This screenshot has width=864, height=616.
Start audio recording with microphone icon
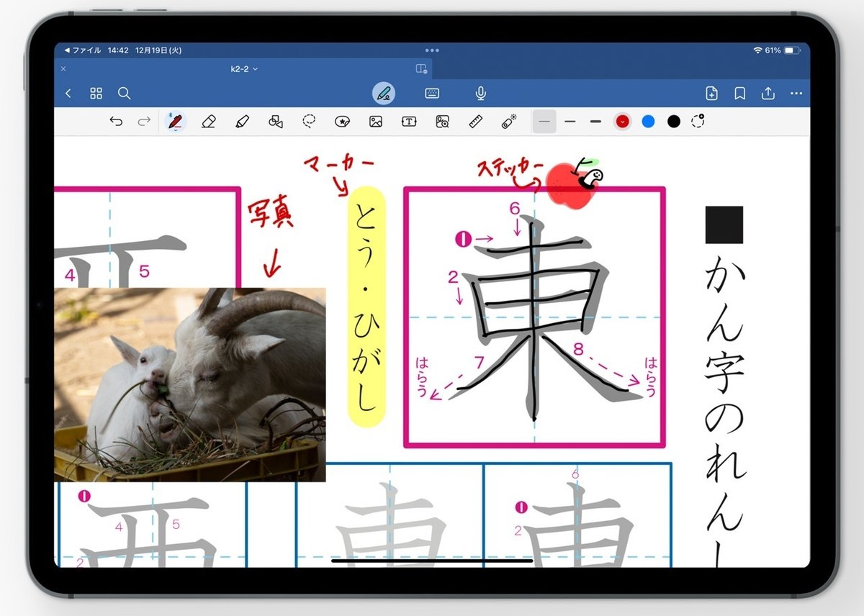pyautogui.click(x=481, y=94)
